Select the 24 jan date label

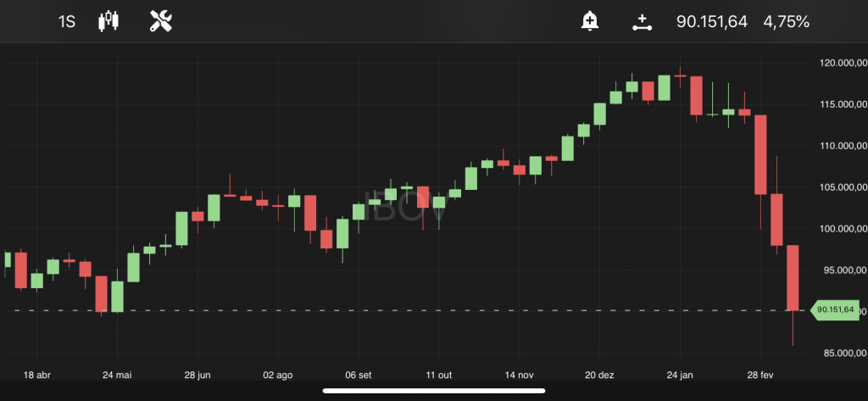[x=681, y=375]
